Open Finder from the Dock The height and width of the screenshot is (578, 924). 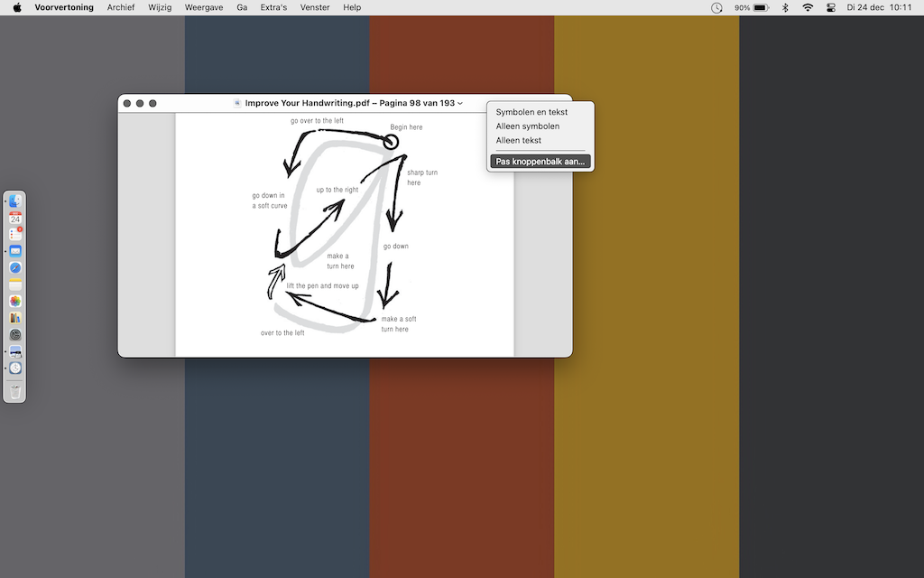point(15,201)
